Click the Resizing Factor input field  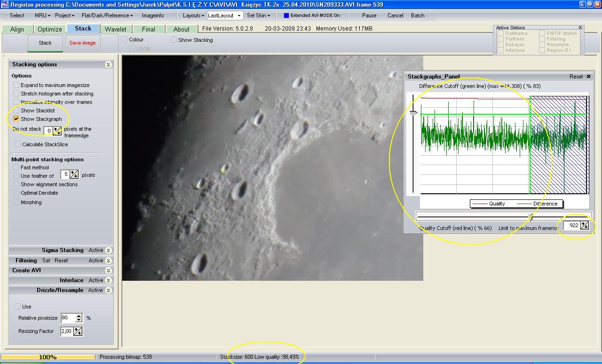pyautogui.click(x=67, y=332)
